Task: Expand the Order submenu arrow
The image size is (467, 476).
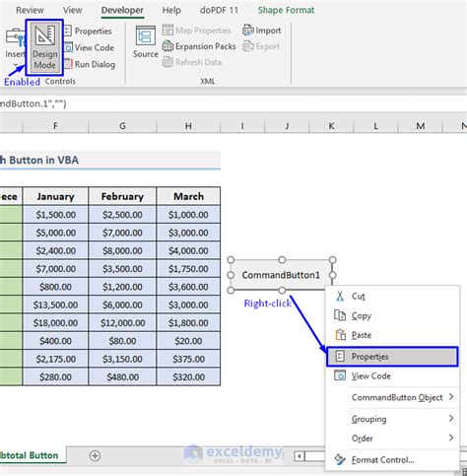Action: (x=451, y=438)
